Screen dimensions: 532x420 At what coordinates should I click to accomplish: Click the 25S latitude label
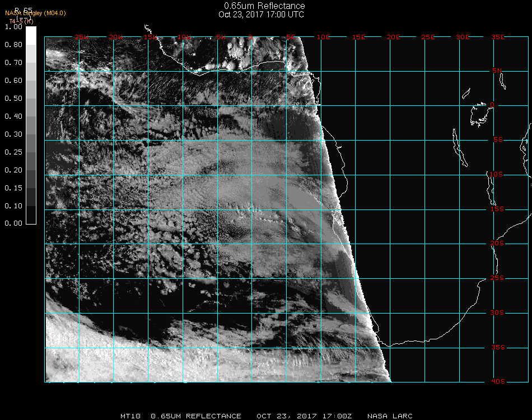(497, 278)
